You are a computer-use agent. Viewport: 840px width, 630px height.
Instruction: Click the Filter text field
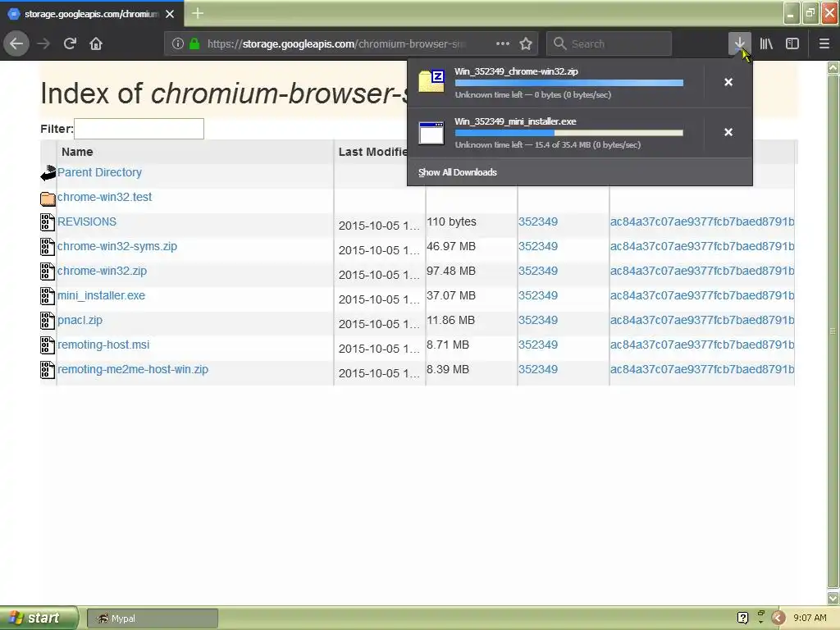(x=139, y=129)
